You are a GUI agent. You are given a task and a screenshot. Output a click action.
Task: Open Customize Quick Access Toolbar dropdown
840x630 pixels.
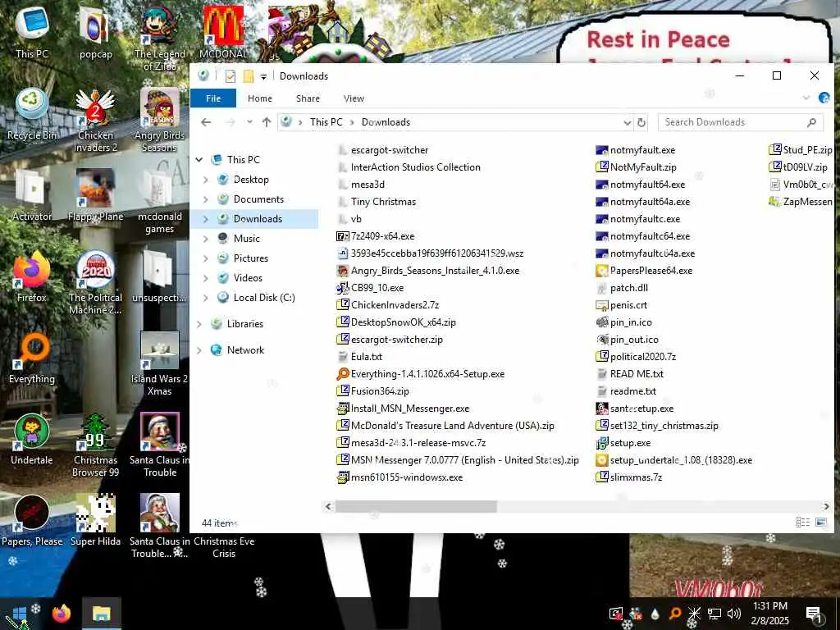(263, 76)
